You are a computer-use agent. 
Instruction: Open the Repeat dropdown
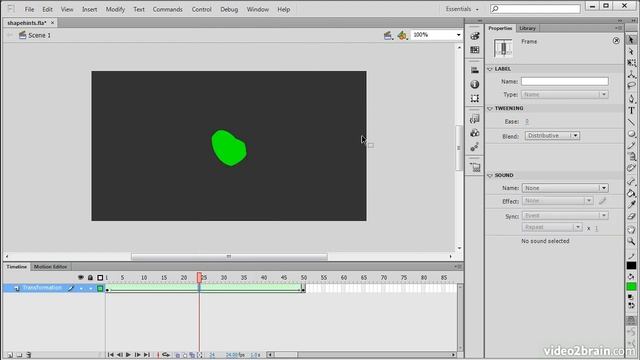pyautogui.click(x=552, y=227)
